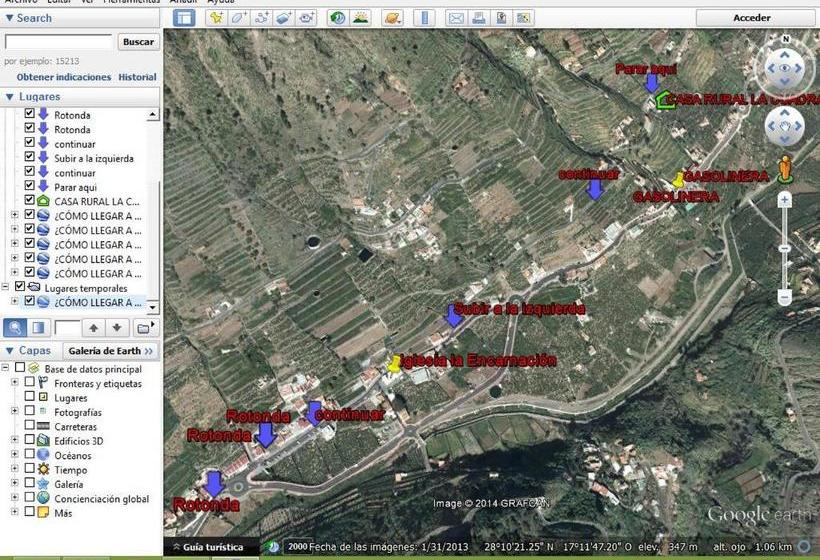
Task: Click the minus zoom-out button on the map
Action: click(x=784, y=298)
